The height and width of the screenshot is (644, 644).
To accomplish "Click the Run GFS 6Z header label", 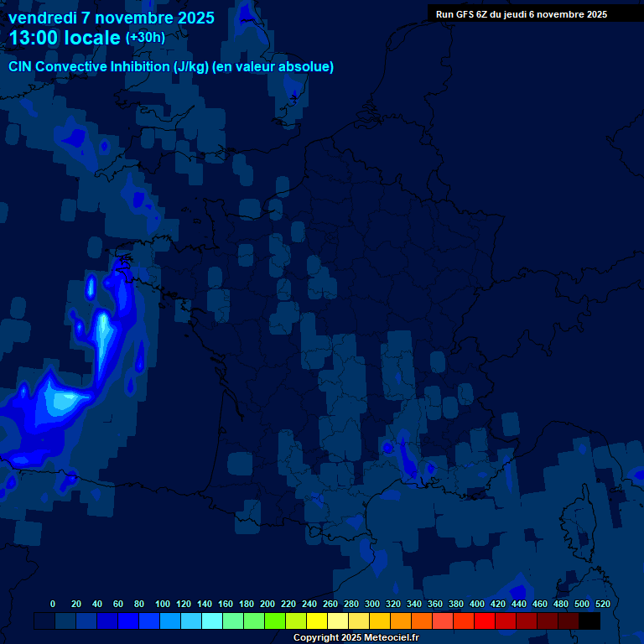I will point(521,14).
